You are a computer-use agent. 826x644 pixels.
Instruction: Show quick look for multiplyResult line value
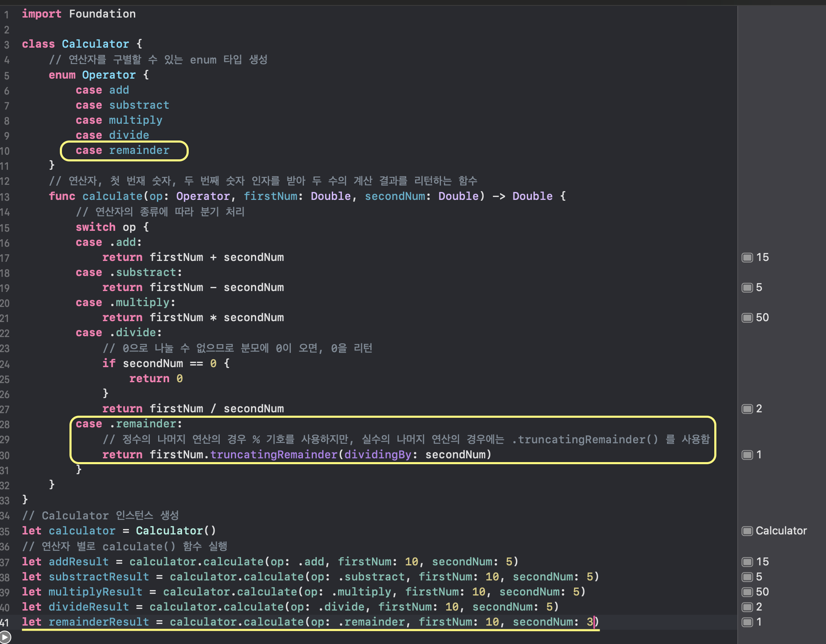[x=747, y=592]
